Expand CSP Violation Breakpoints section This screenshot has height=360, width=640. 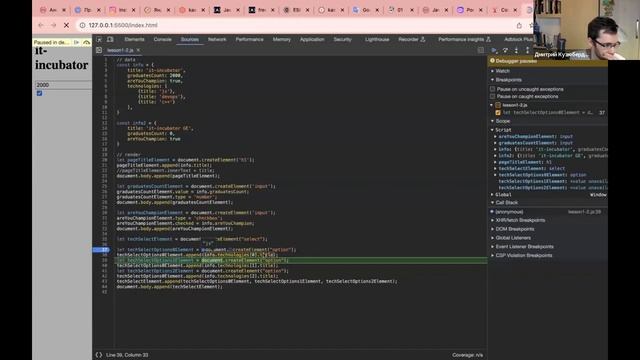[x=524, y=256]
